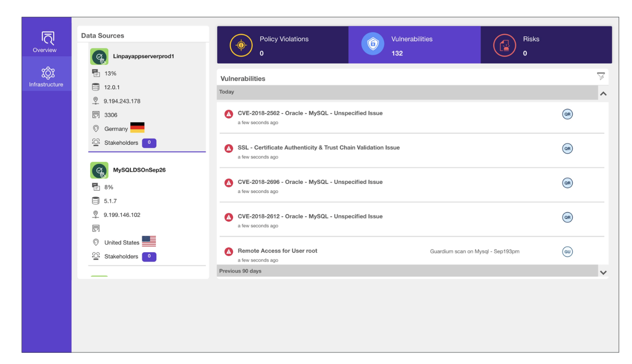Click the QR badge on the SSL certificate issue
Viewport: 632px width, 364px height.
pyautogui.click(x=567, y=148)
